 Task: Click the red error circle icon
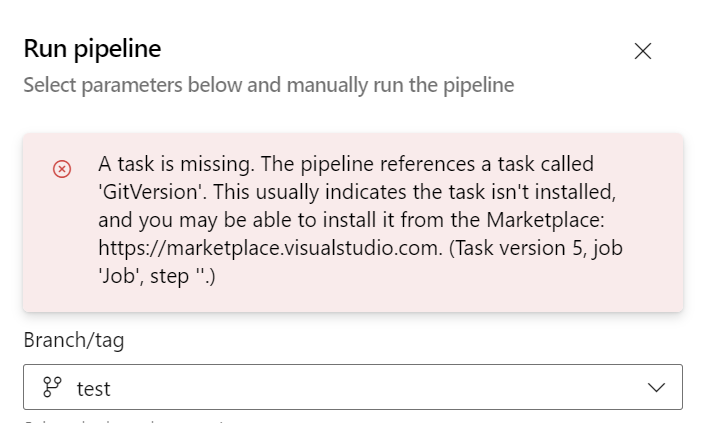click(61, 169)
